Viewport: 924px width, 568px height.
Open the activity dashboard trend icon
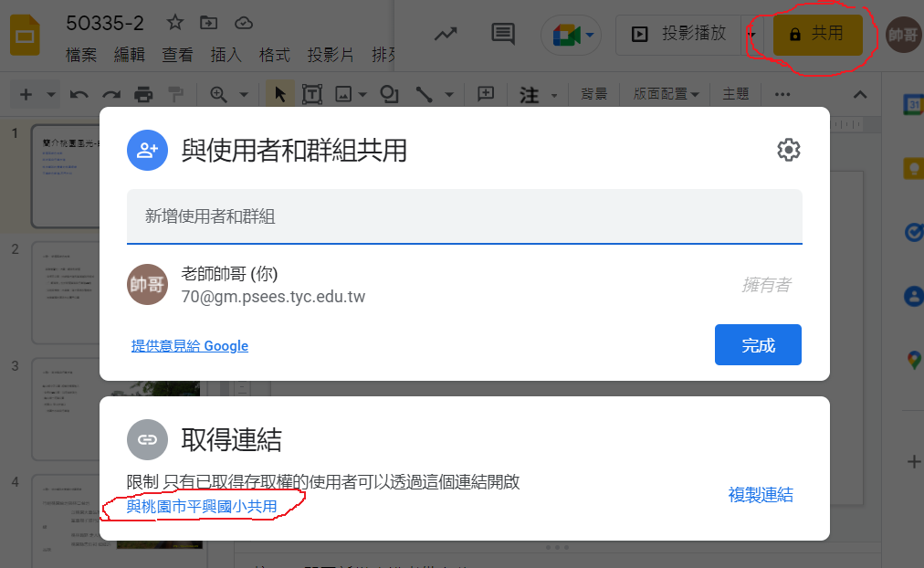click(x=446, y=34)
